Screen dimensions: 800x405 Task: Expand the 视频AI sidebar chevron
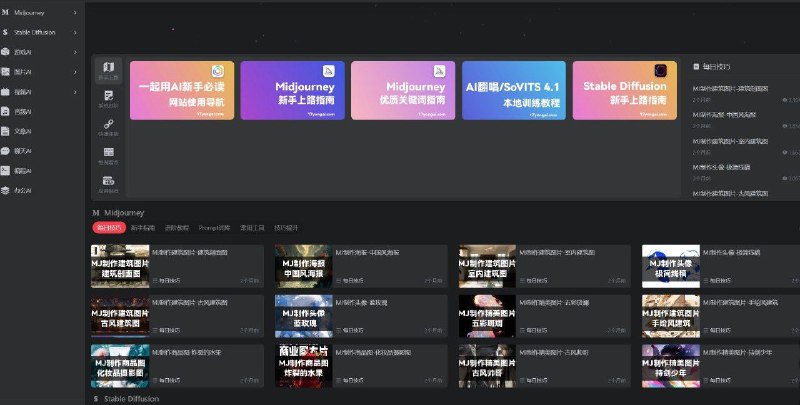point(75,92)
